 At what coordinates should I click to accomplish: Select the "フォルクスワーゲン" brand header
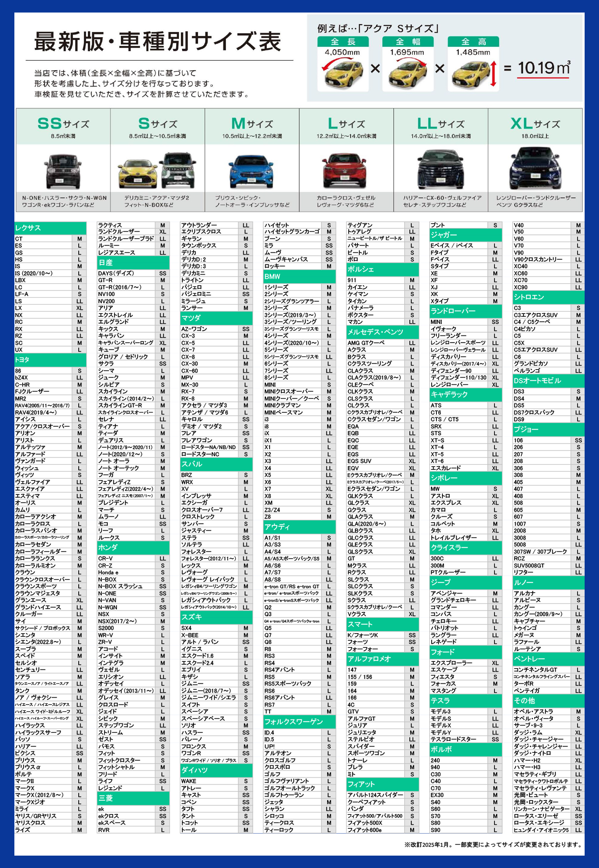click(x=299, y=721)
